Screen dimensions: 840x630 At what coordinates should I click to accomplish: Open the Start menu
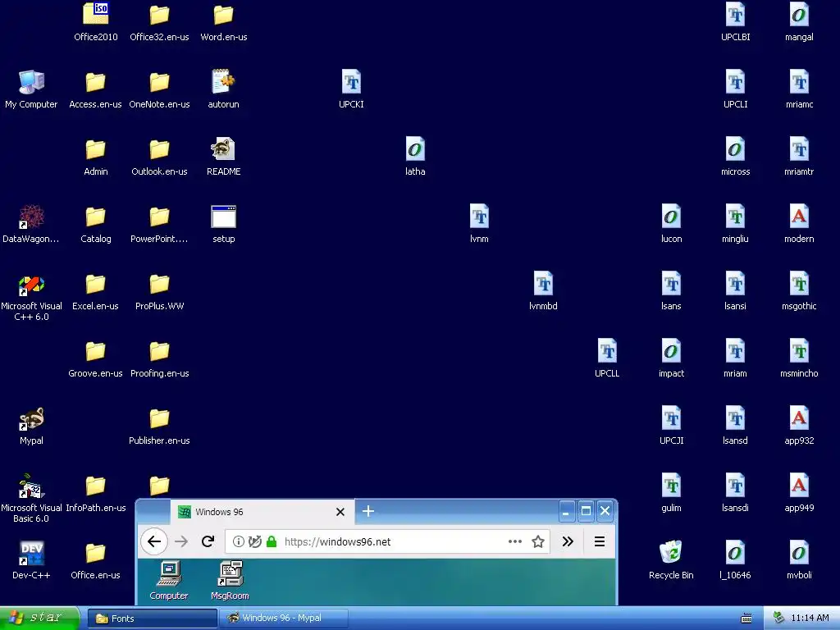click(39, 618)
